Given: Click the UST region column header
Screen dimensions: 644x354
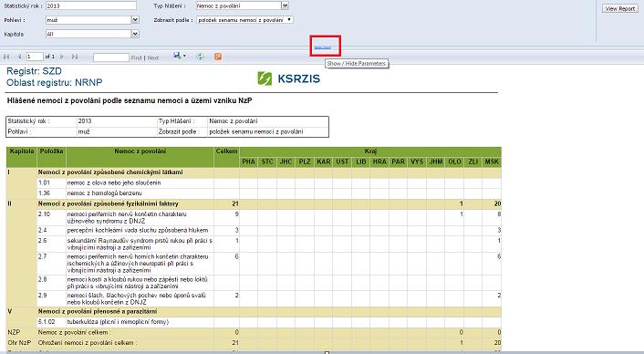Looking at the screenshot, I should click(x=342, y=161).
